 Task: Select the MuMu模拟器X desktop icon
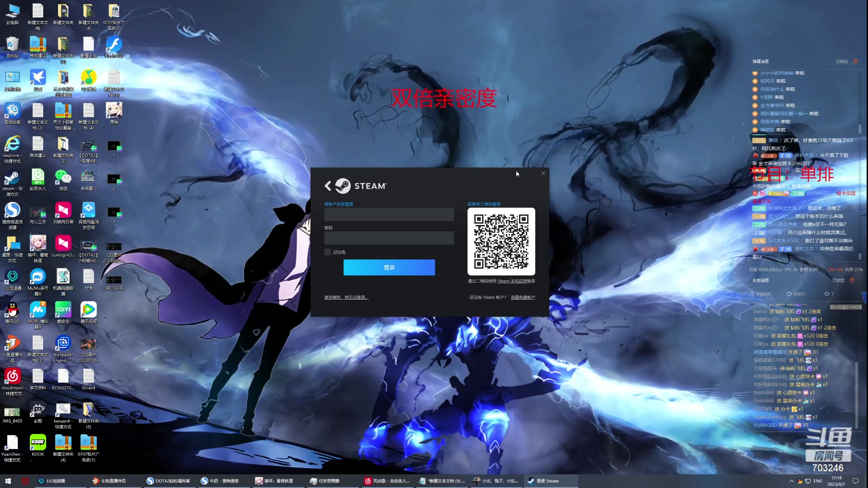[38, 316]
